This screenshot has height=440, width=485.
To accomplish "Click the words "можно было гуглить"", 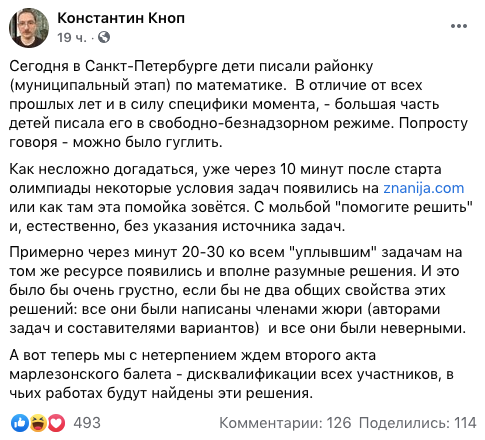I will pos(146,142).
